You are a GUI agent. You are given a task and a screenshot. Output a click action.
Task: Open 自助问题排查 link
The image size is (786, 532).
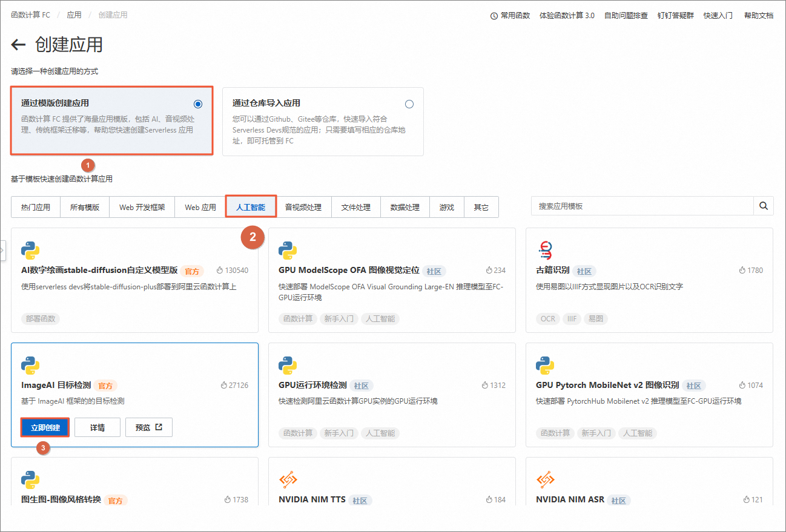pyautogui.click(x=626, y=16)
